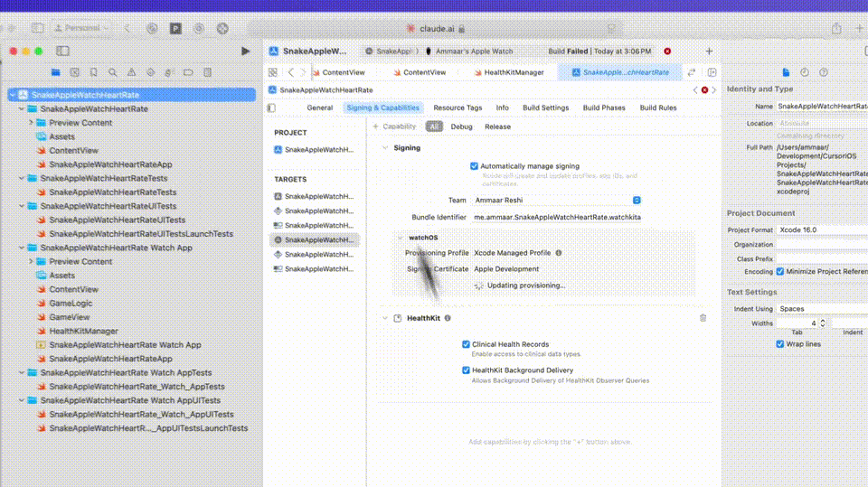Open the Source Control navigator icon
The image size is (868, 487).
pos(75,72)
